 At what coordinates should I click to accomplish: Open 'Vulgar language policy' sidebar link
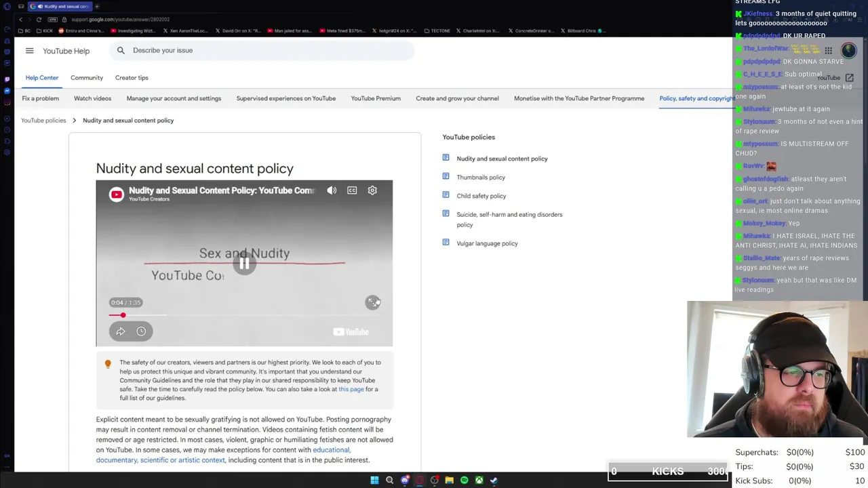tap(487, 243)
